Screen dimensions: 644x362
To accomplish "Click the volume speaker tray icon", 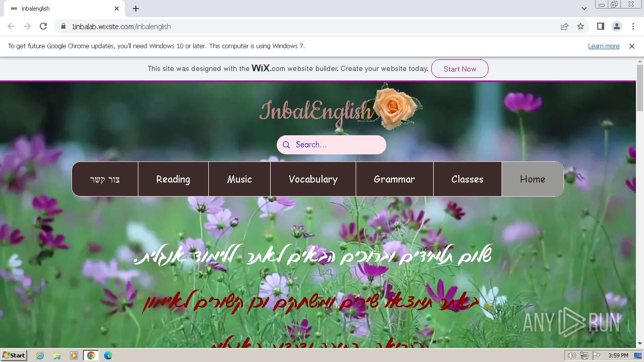I will 572,355.
